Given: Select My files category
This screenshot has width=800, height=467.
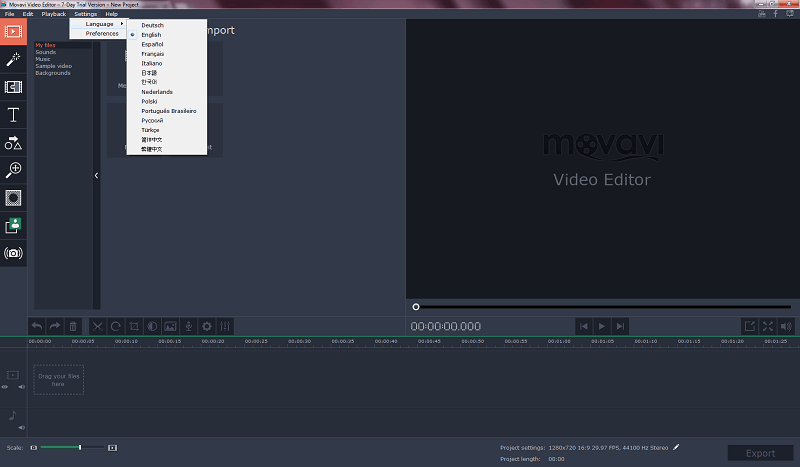Looking at the screenshot, I should point(45,45).
